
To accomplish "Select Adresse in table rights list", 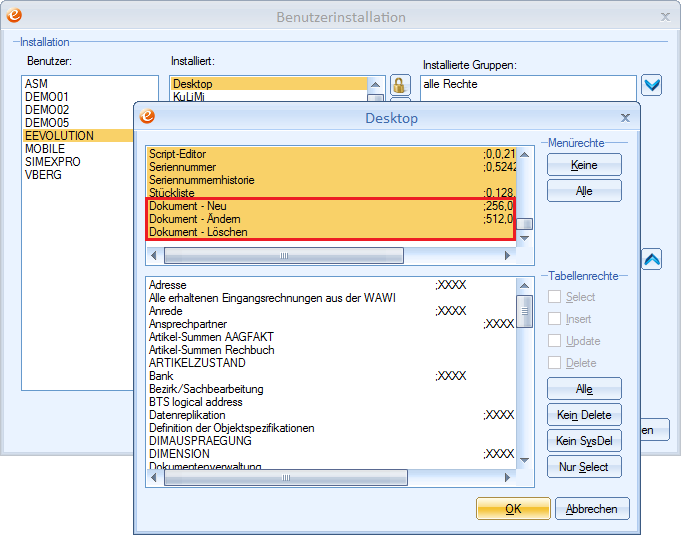I will (x=331, y=285).
